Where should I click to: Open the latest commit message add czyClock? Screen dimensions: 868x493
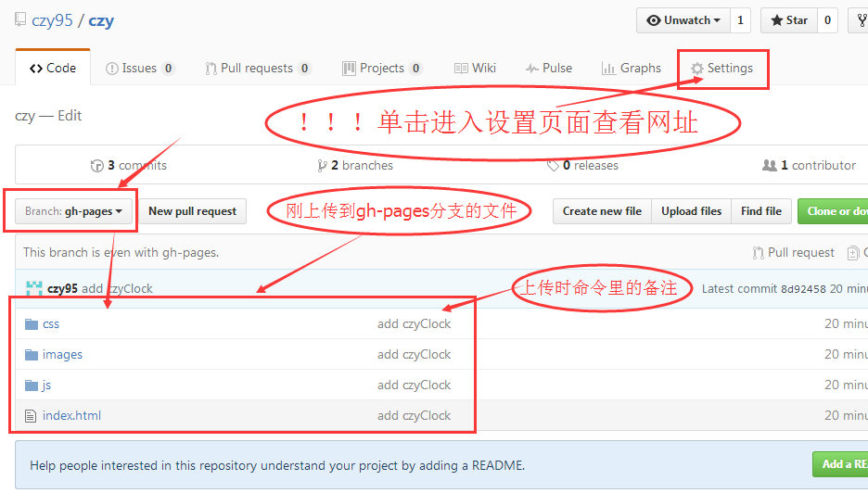pyautogui.click(x=117, y=289)
